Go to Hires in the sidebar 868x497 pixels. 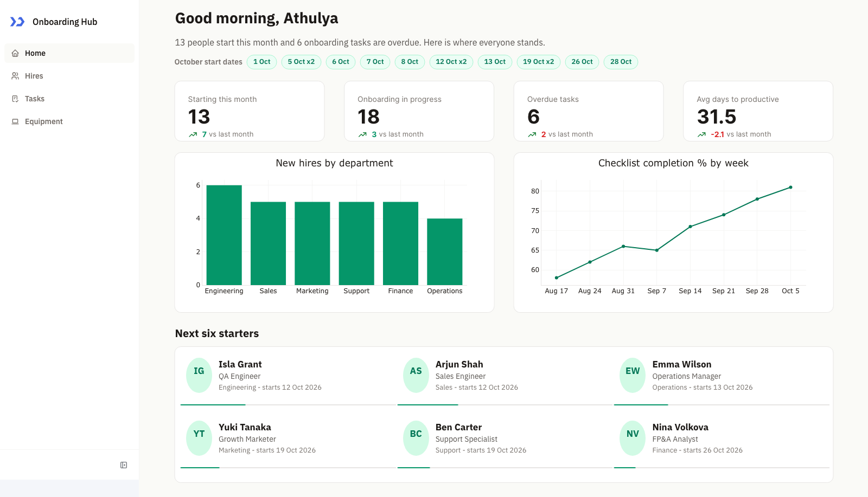coord(69,76)
